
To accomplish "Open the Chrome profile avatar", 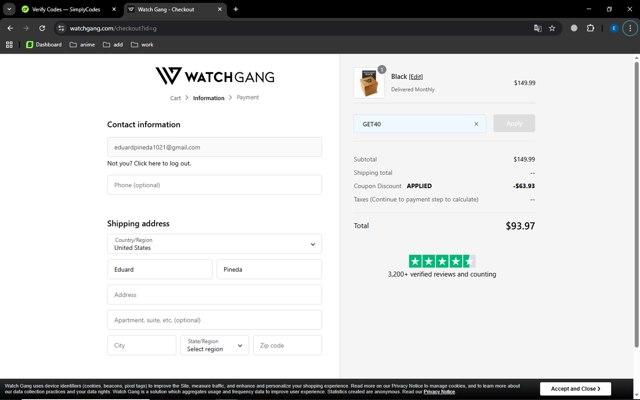I will [614, 28].
